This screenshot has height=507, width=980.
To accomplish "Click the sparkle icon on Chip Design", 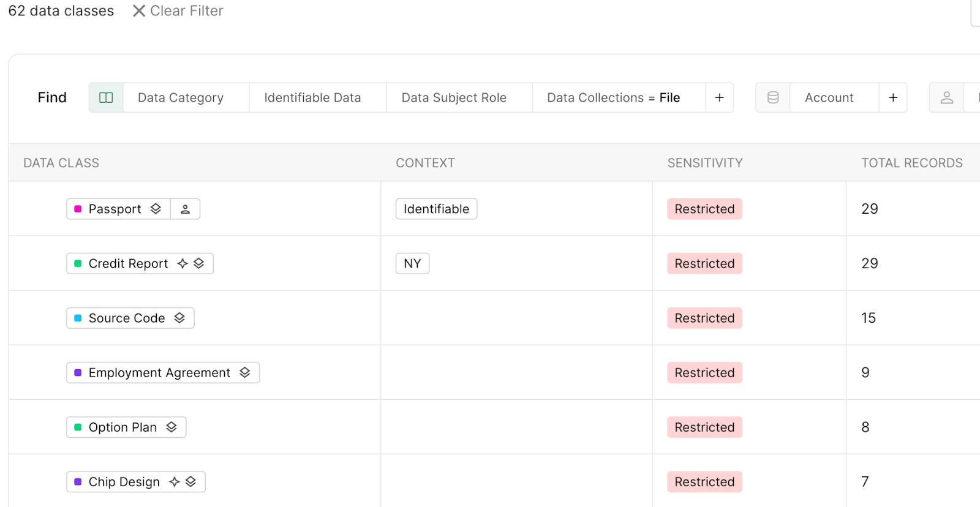I will click(175, 482).
